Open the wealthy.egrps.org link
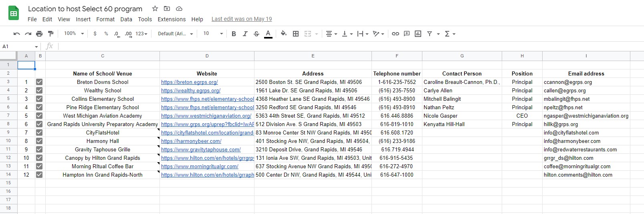This screenshot has width=644, height=214. pyautogui.click(x=191, y=90)
